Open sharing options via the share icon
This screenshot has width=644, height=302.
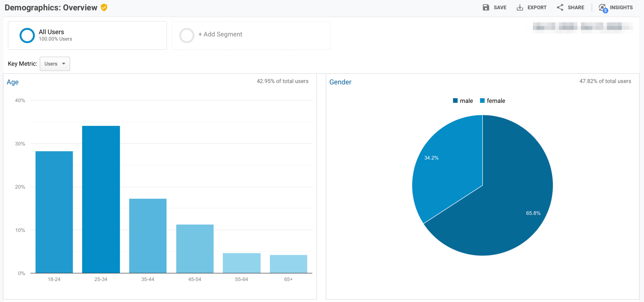[x=560, y=7]
